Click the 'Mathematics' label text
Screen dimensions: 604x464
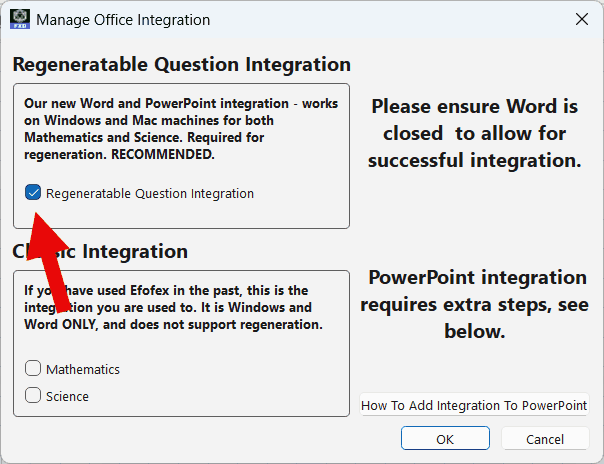point(82,369)
